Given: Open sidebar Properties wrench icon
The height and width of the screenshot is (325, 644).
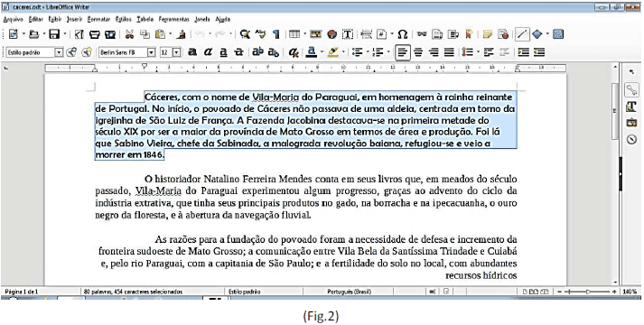Looking at the screenshot, I should click(x=631, y=89).
